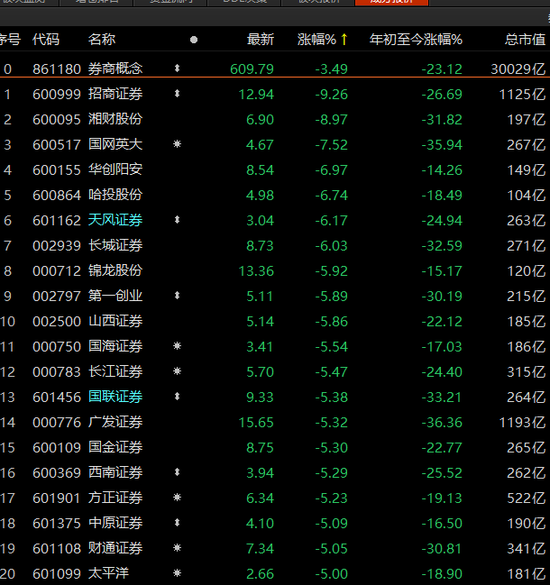Open stock 国网英大

tap(115, 144)
